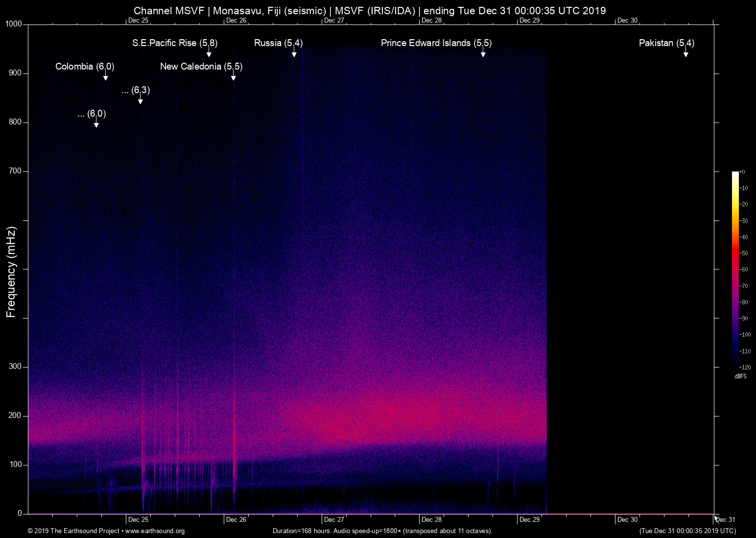756x538 pixels.
Task: Click the arrow marker under '... (6.3)'
Action: (x=141, y=100)
